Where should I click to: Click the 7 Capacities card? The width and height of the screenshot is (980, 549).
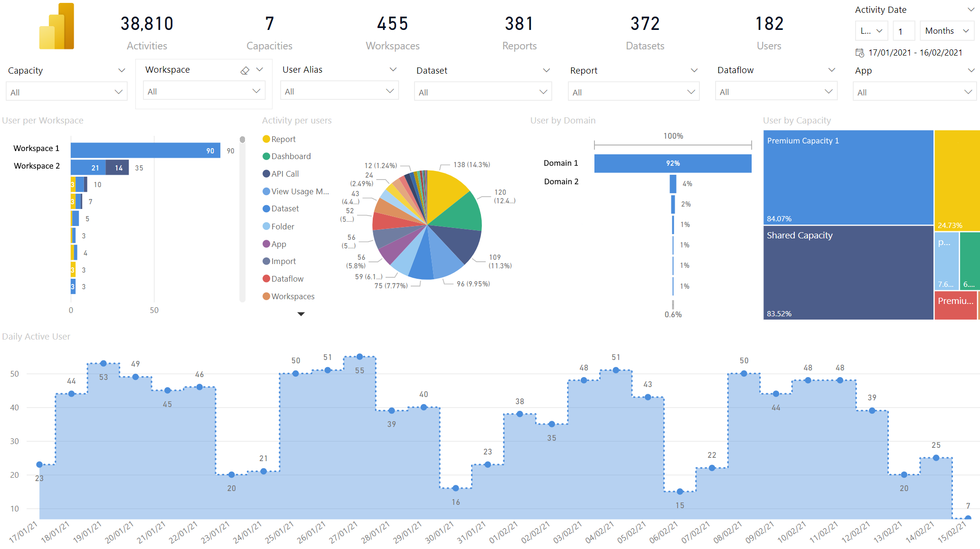click(269, 33)
